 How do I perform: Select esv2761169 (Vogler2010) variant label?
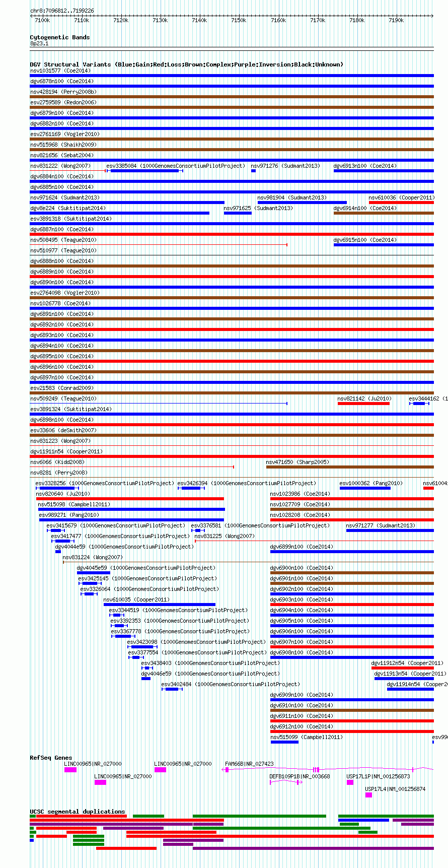click(x=65, y=134)
